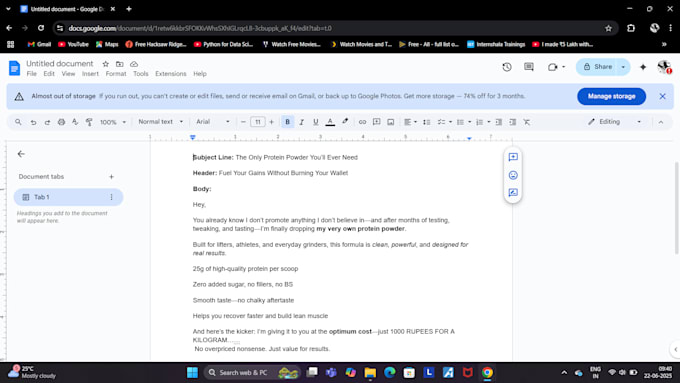This screenshot has height=383, width=680.
Task: Open the Windows Start menu
Action: (x=192, y=373)
